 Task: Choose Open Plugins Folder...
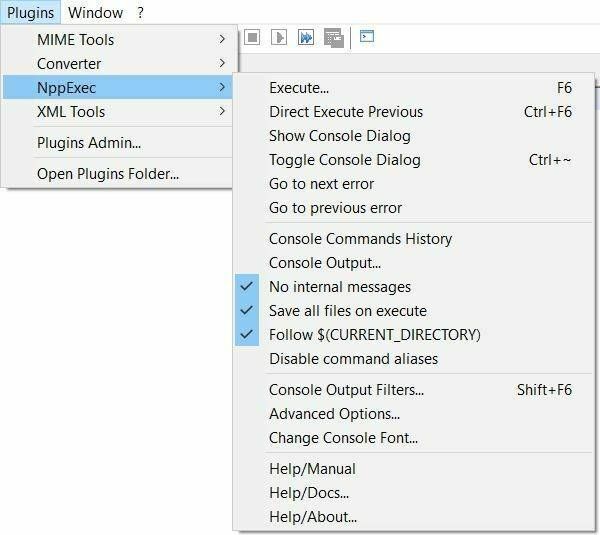click(x=118, y=174)
